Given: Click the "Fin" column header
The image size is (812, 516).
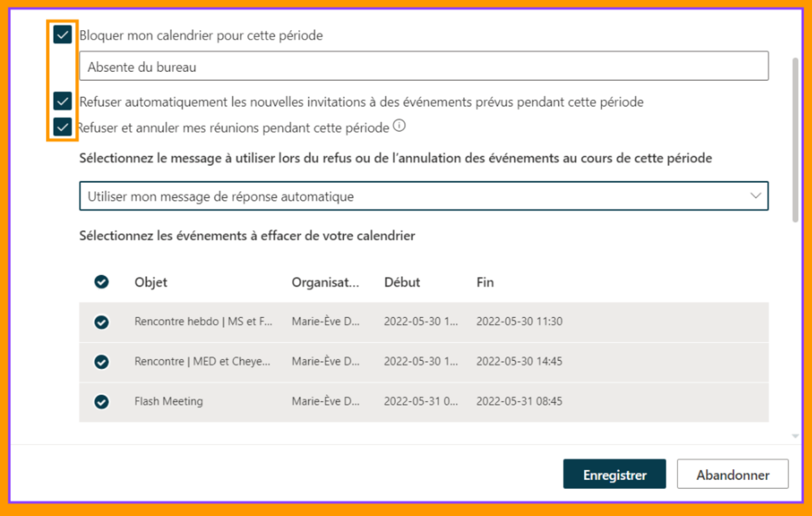Looking at the screenshot, I should 484,282.
